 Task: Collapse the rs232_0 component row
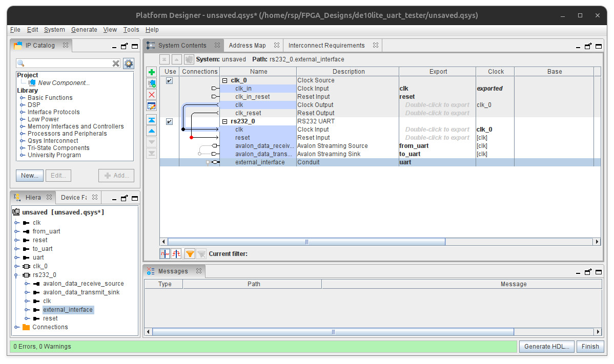click(225, 121)
